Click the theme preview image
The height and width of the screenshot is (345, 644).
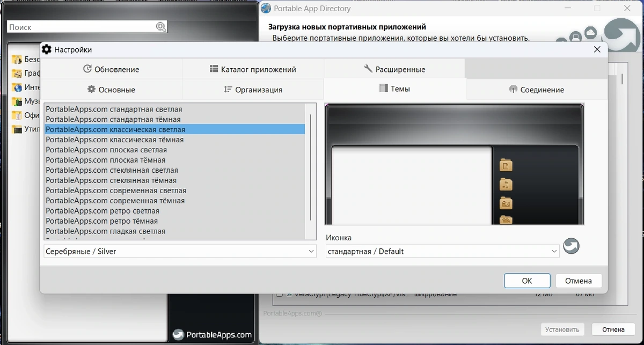455,164
